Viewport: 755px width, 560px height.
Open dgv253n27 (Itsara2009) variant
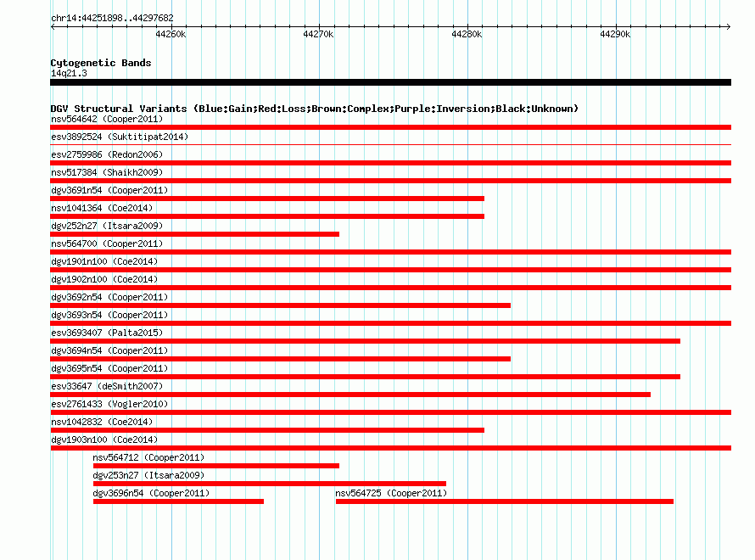pos(148,475)
